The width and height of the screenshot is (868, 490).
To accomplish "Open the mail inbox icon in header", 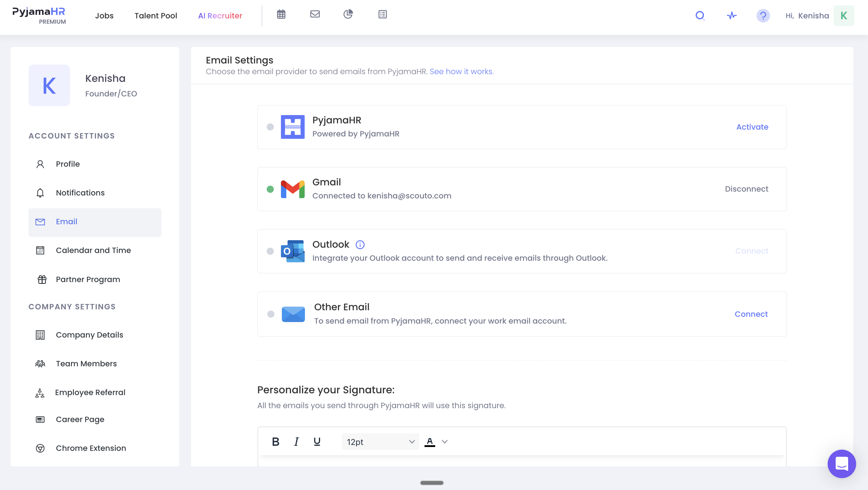I will click(x=315, y=14).
